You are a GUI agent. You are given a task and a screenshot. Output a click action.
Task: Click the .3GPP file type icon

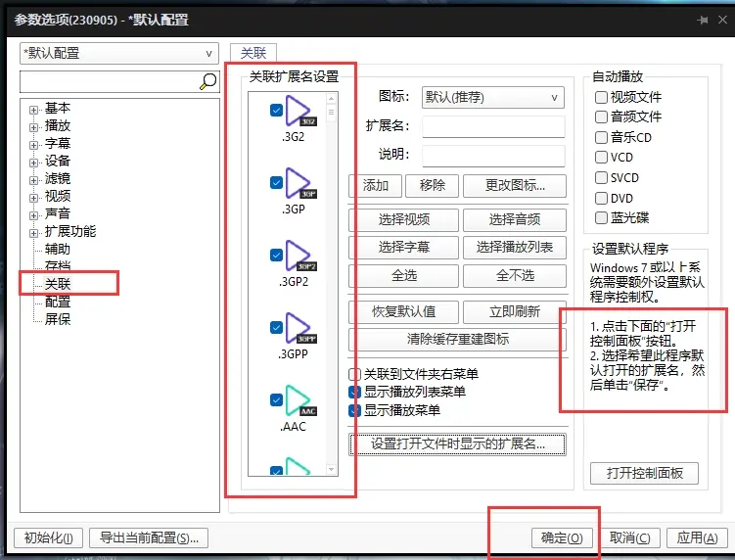300,328
